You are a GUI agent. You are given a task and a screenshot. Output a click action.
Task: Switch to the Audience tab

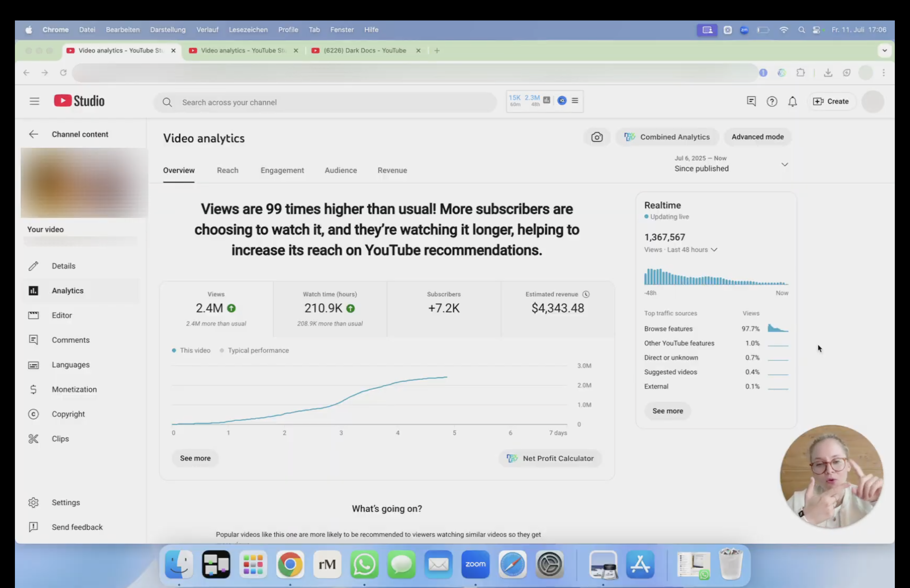[341, 170]
